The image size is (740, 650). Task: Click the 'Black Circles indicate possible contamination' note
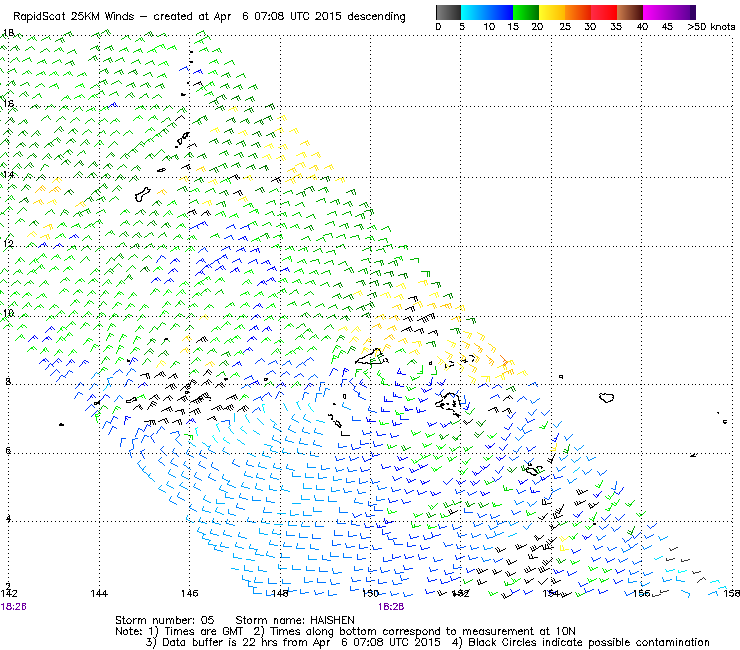pos(580,643)
